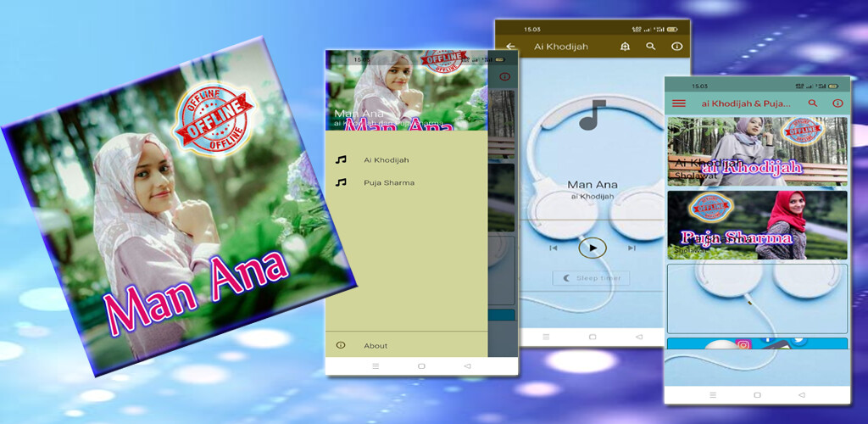Tap the mosque notification icon in player
This screenshot has width=868, height=424.
pos(625,47)
